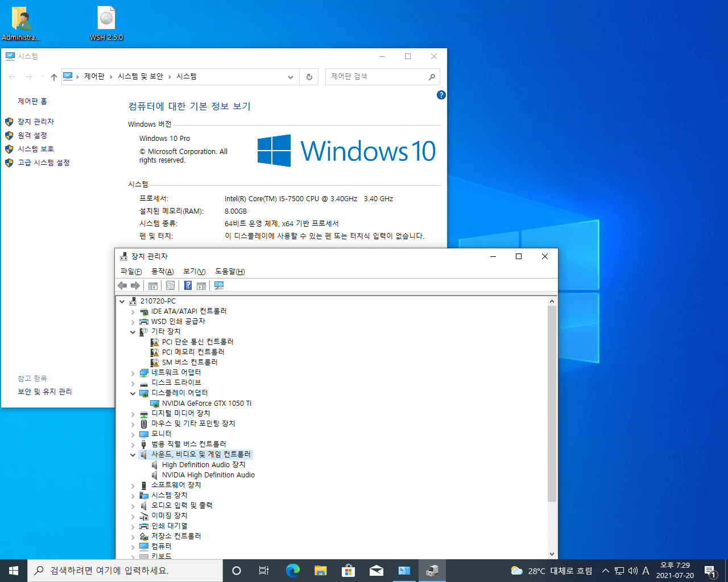
Task: Open 동작(A) menu in Device Manager
Action: point(162,272)
